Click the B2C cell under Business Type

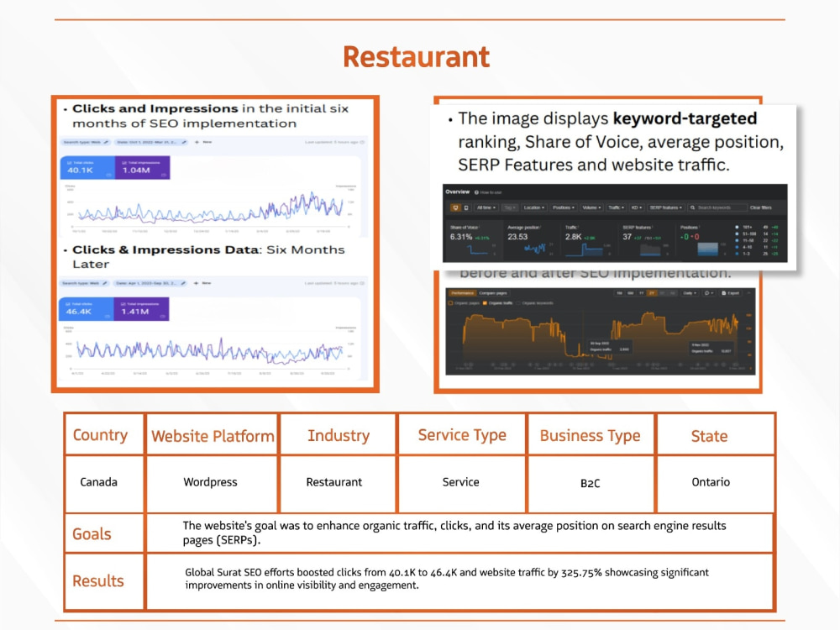(x=590, y=483)
